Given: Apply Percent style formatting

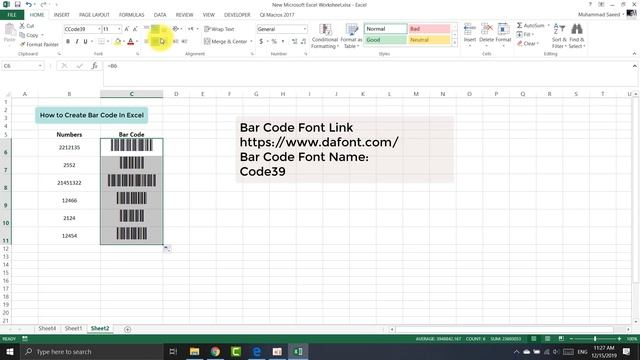Looking at the screenshot, I should (274, 41).
